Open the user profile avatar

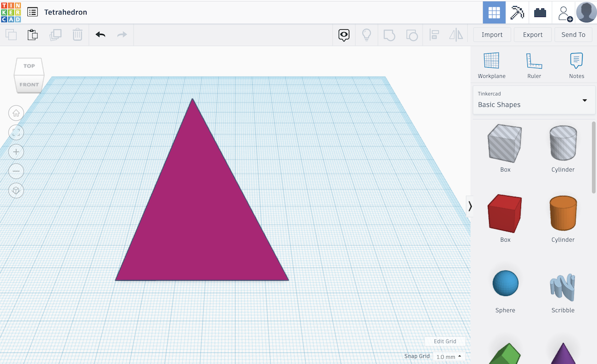(x=586, y=12)
